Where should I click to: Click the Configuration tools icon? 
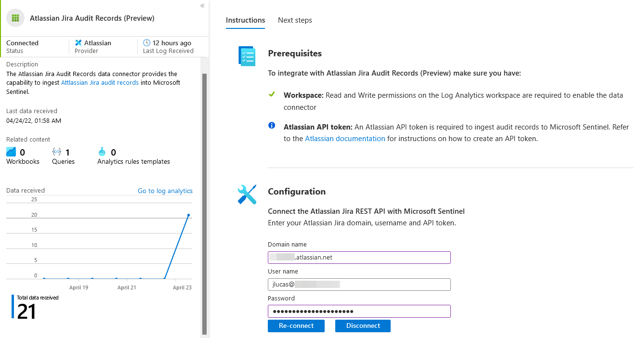tap(247, 194)
